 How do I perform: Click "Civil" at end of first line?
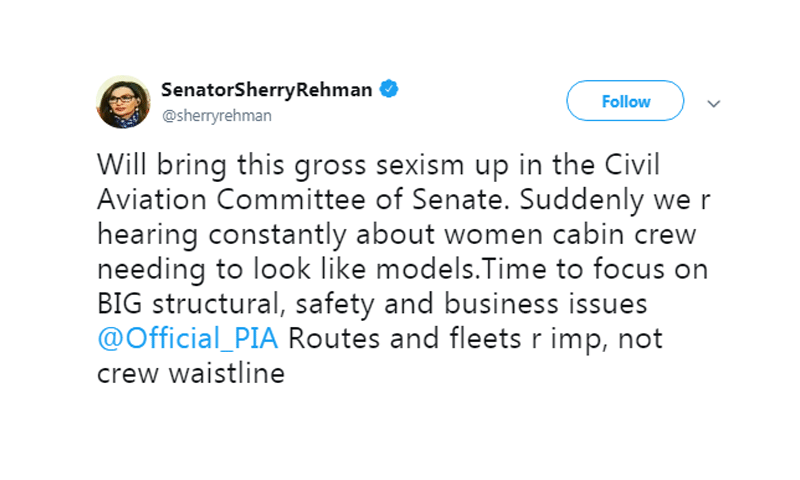632,165
